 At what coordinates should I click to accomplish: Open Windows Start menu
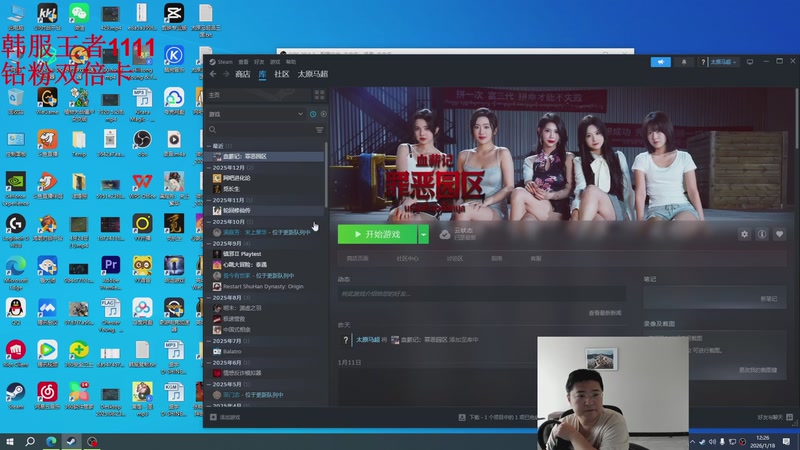[x=9, y=441]
